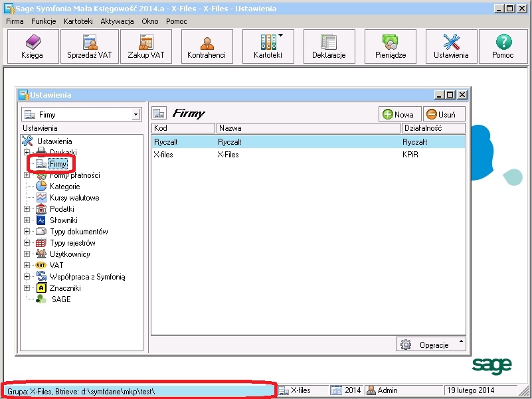Expand the Typy dokumentów tree node

pos(27,232)
